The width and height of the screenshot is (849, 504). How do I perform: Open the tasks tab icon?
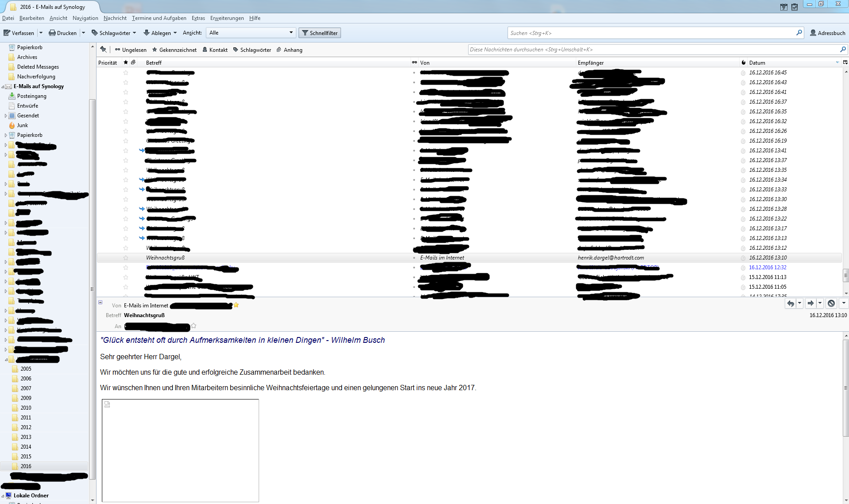point(794,7)
